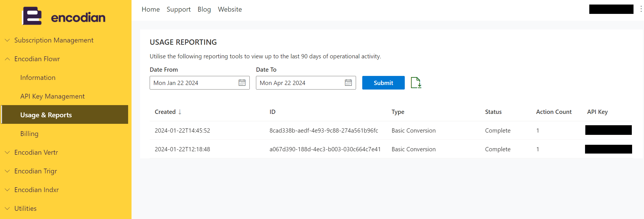Collapse the Encodian Flowr section

[x=8, y=59]
